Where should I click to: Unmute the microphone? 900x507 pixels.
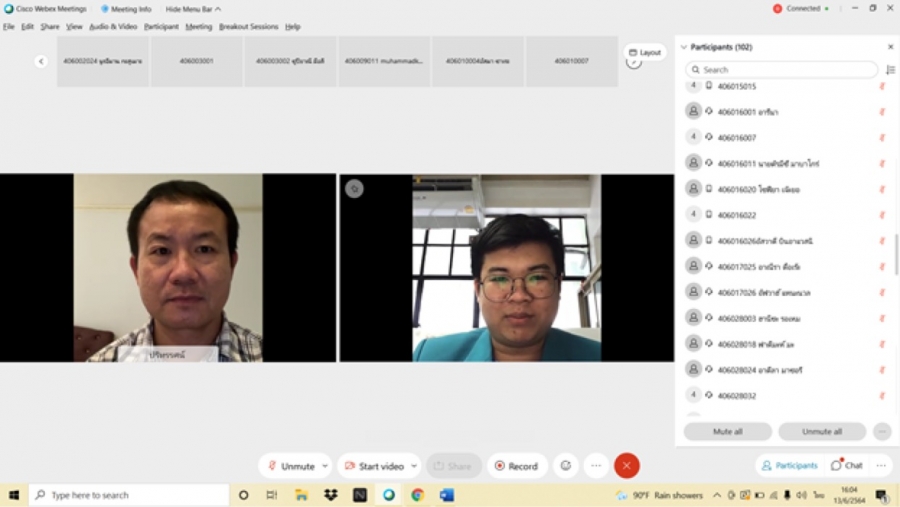[290, 466]
